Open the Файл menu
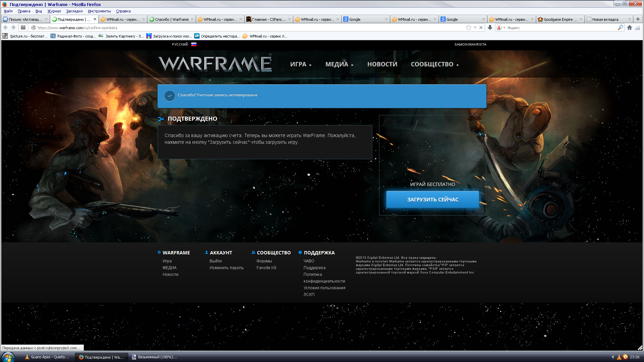The height and width of the screenshot is (362, 644). coord(8,11)
